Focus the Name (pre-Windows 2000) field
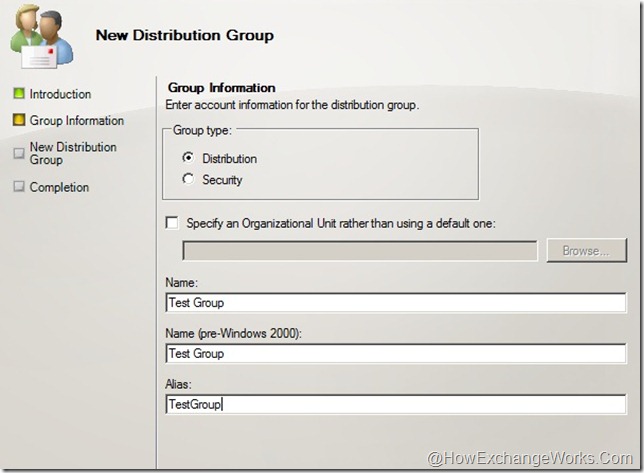 [396, 354]
